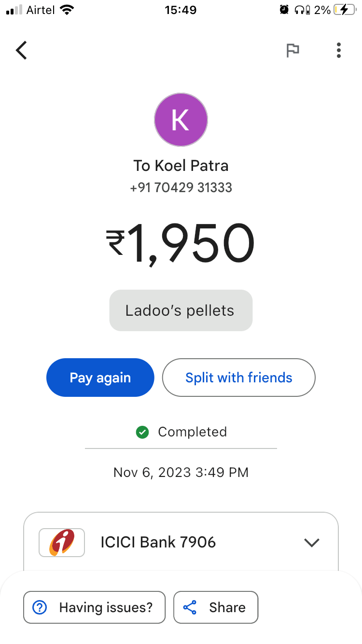Go back using the left arrow
Viewport: 362px width, 644px height.
[21, 50]
